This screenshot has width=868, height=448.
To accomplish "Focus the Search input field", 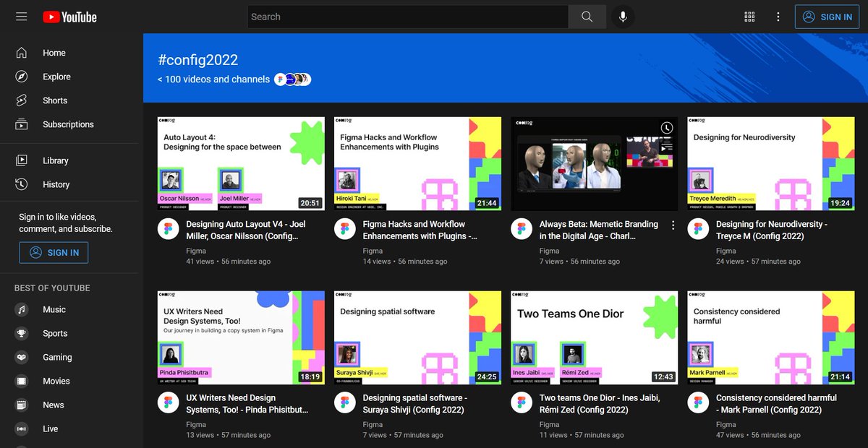I will (x=408, y=17).
